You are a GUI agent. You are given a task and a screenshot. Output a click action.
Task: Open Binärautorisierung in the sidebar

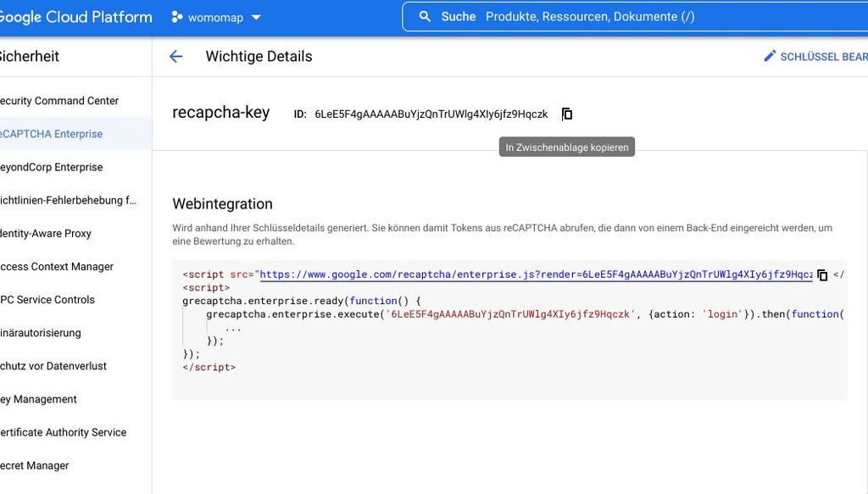41,333
